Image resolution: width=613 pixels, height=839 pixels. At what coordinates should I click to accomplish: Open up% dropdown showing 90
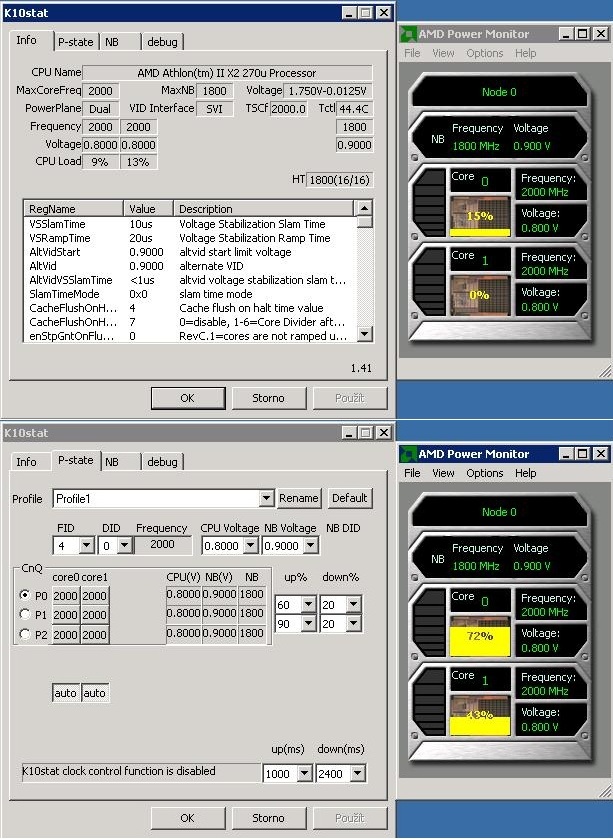[308, 623]
